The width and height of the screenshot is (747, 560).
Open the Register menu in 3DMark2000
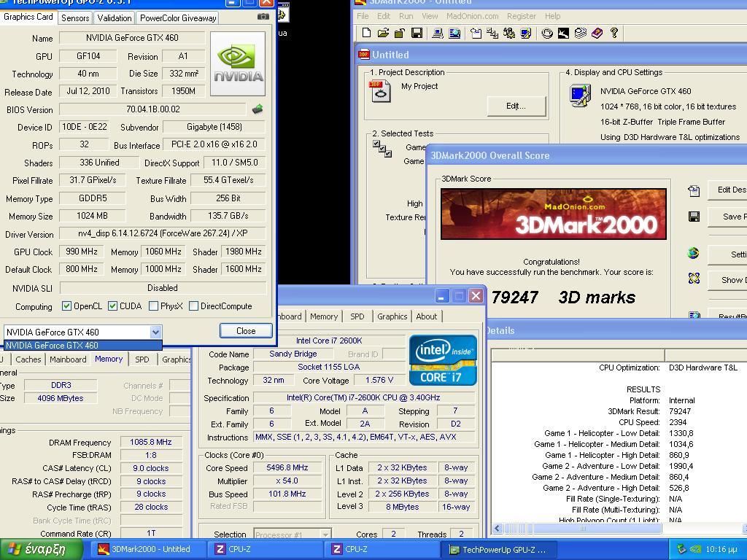(521, 16)
